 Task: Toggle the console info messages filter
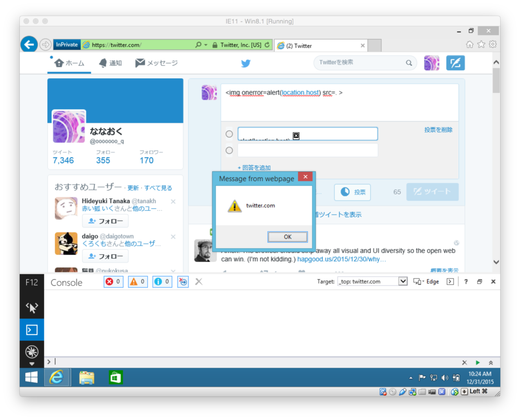click(x=162, y=282)
